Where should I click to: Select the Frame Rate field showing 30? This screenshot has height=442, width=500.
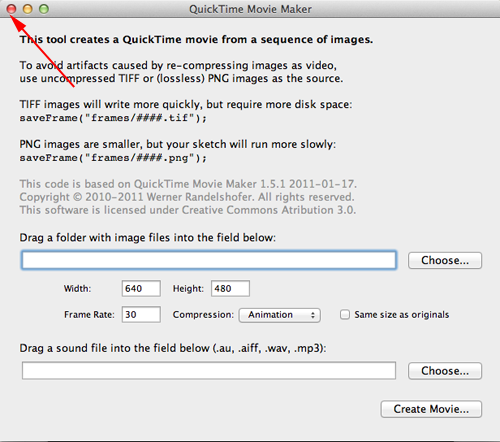141,315
